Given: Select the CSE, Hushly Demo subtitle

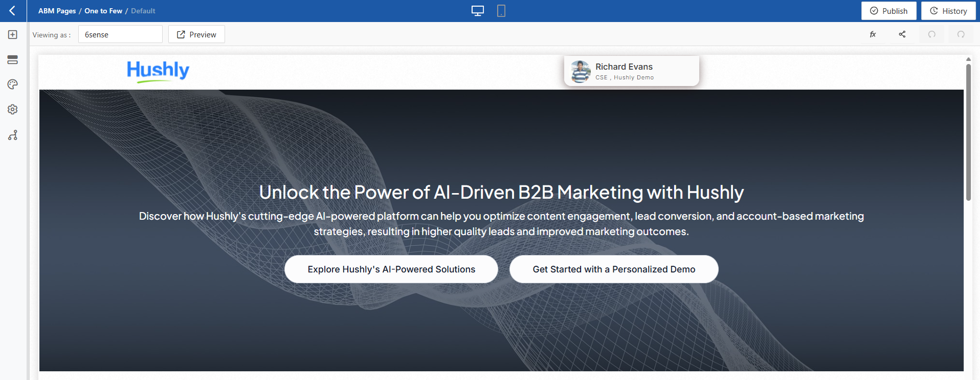Looking at the screenshot, I should tap(625, 77).
